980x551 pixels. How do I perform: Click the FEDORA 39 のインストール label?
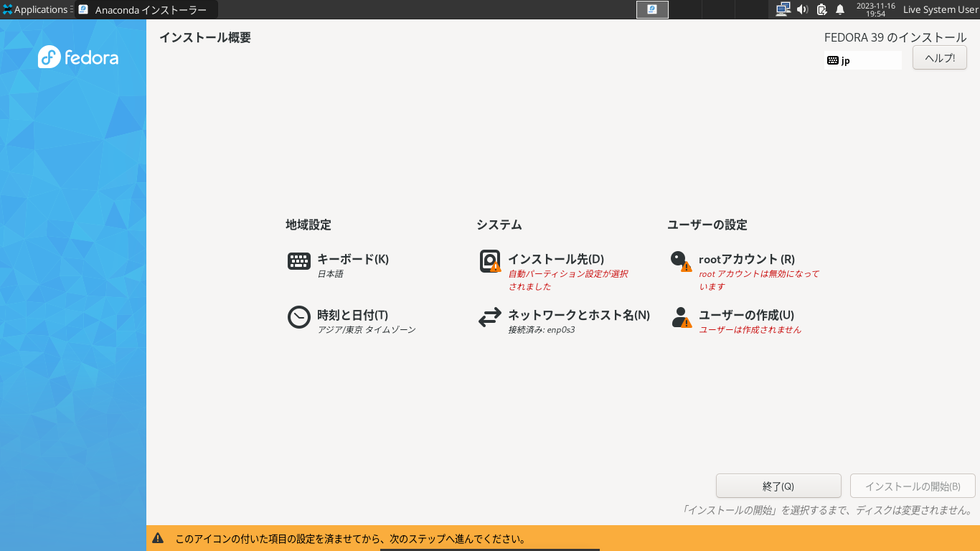(895, 37)
